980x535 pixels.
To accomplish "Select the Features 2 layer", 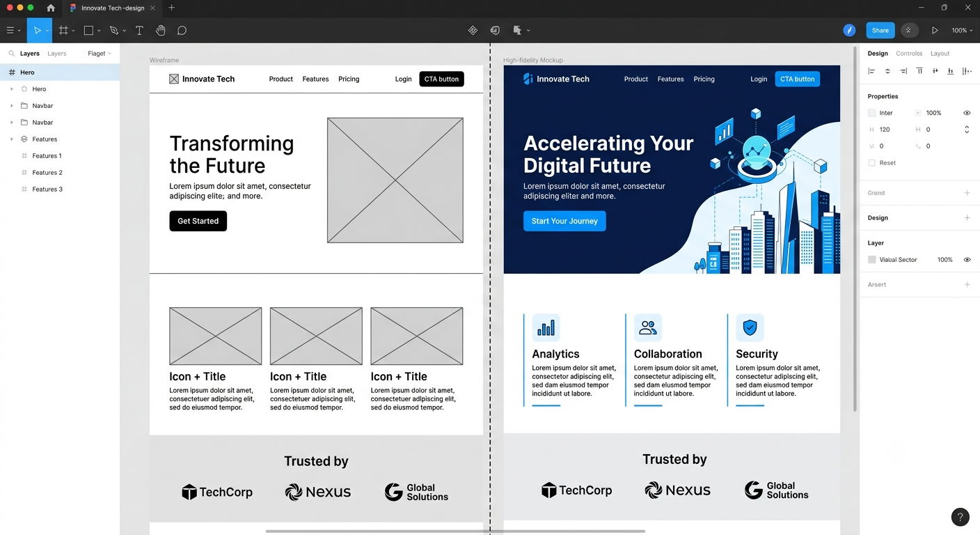I will (x=47, y=173).
